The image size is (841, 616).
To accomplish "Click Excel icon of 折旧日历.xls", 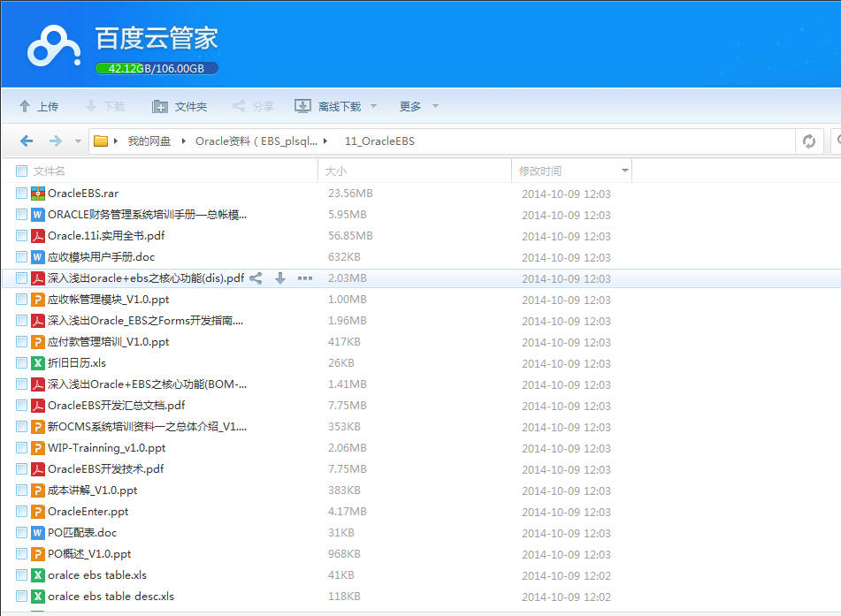I will pos(37,363).
